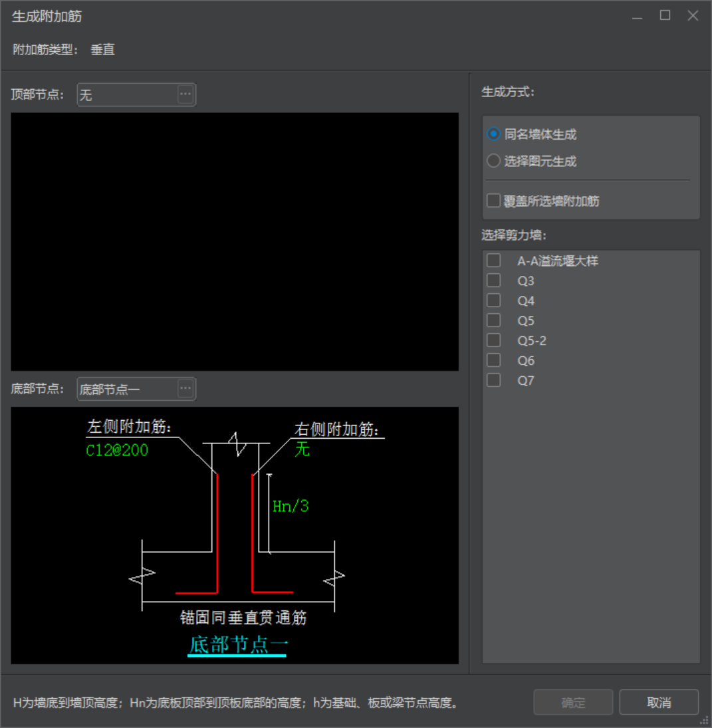Check the Q3 shear wall checkbox
712x728 pixels.
[494, 281]
